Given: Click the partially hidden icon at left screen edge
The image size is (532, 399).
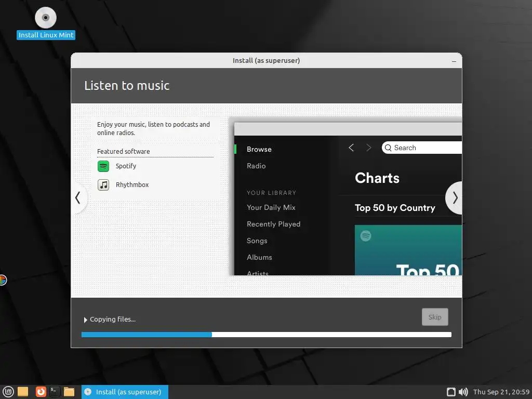Looking at the screenshot, I should tap(3, 280).
